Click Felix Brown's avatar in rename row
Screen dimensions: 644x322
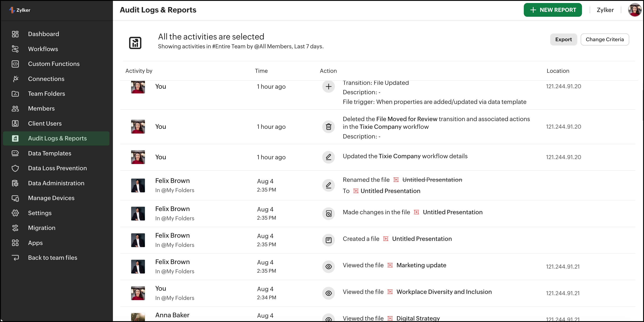coord(138,185)
